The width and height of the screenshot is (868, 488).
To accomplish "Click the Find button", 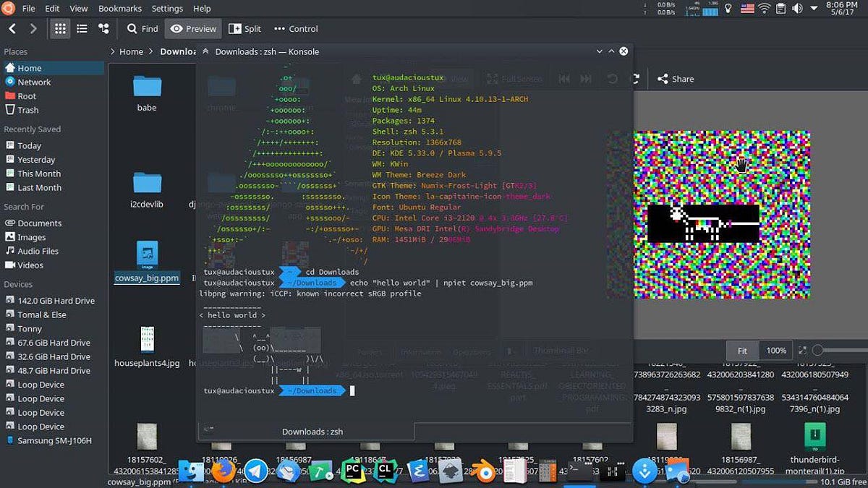I will point(142,29).
